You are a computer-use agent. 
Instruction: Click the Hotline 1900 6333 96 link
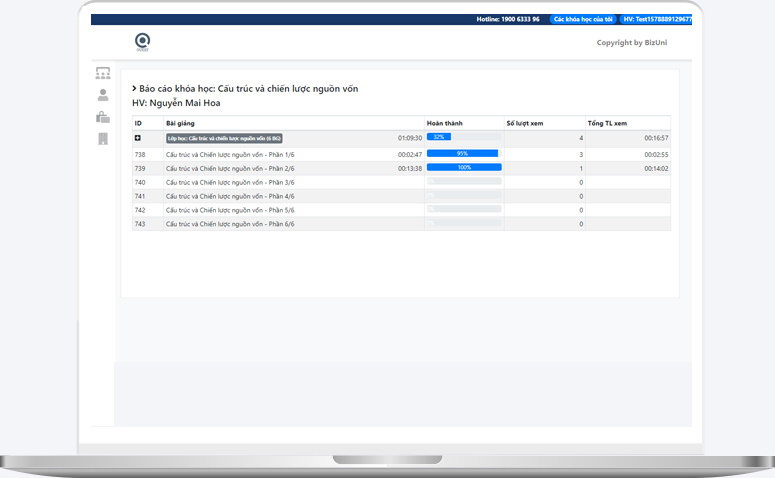coord(510,19)
